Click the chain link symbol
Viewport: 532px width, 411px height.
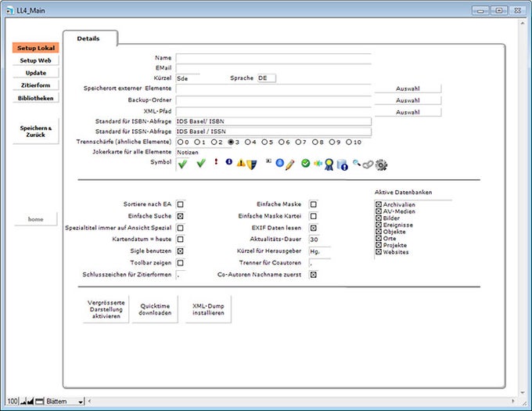(368, 165)
